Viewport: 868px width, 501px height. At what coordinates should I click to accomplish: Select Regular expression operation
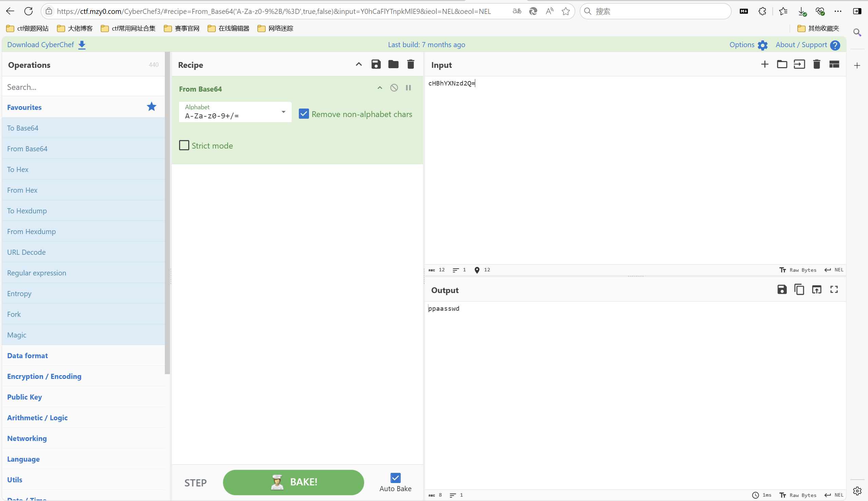click(83, 272)
